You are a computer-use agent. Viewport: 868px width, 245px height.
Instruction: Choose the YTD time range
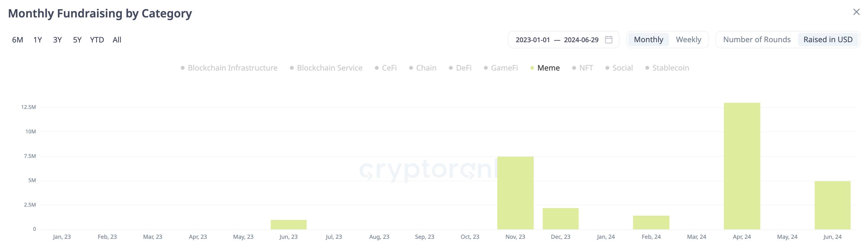(97, 40)
